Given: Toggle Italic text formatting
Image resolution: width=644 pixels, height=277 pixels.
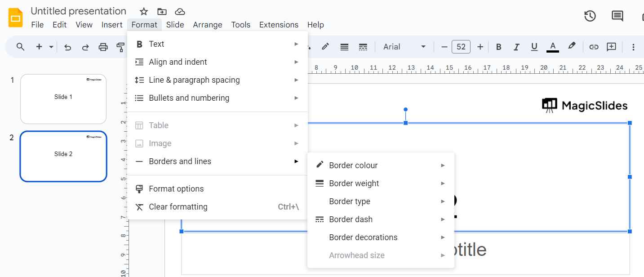Looking at the screenshot, I should (516, 47).
